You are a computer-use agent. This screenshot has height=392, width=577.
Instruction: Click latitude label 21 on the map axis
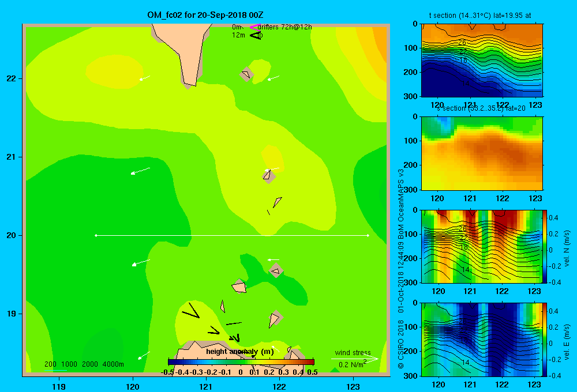pyautogui.click(x=11, y=157)
